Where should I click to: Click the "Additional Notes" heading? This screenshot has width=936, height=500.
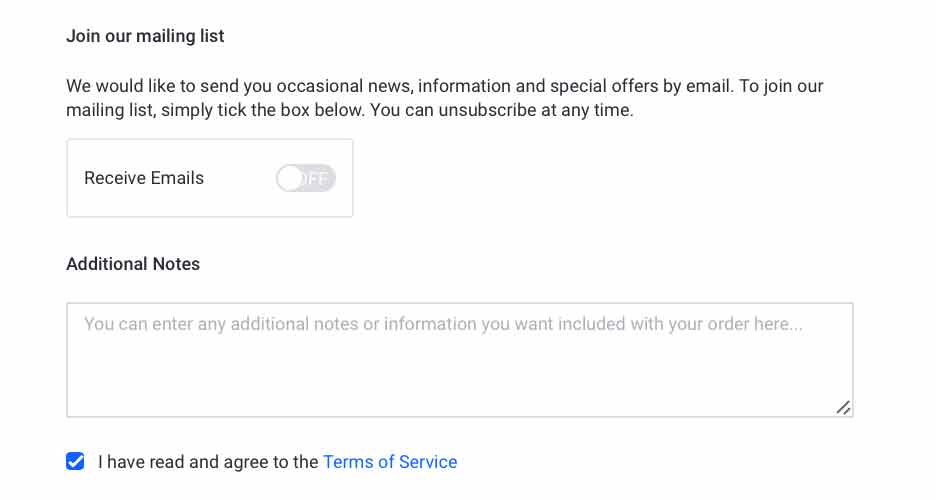click(x=133, y=264)
